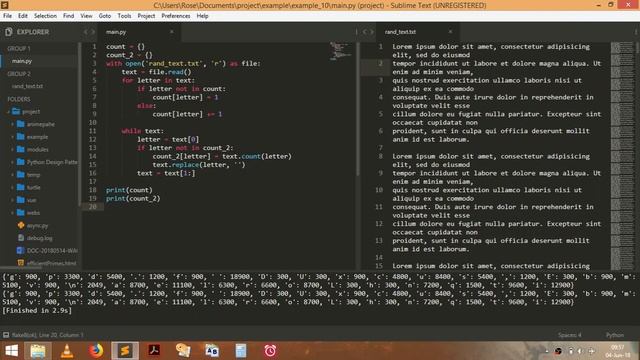640x360 pixels.
Task: Open the Windows Start menu
Action: click(11, 351)
